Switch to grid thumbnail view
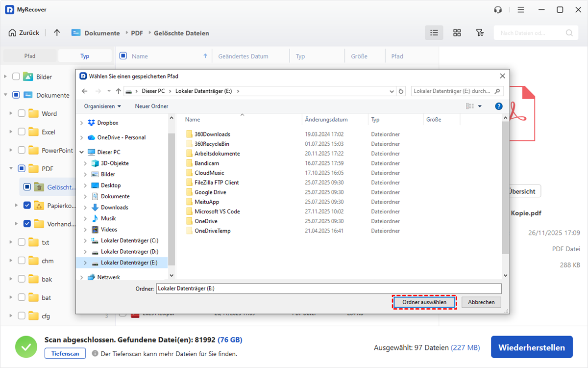Image resolution: width=588 pixels, height=368 pixels. [x=457, y=33]
